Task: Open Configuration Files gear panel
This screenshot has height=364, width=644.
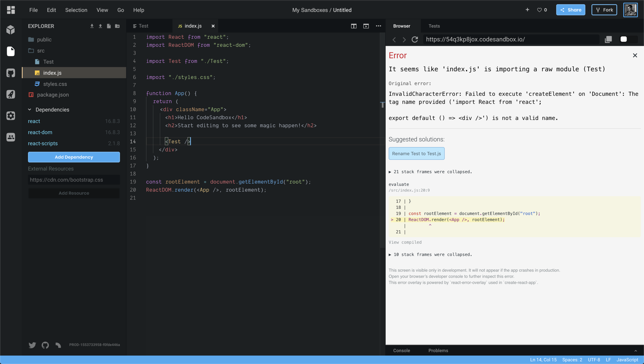Action: pos(11,116)
